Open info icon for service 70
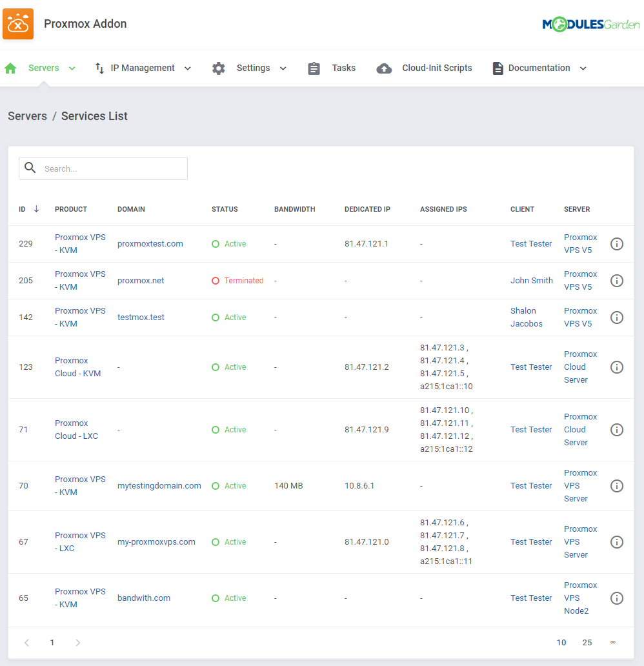644x666 pixels. pyautogui.click(x=617, y=485)
